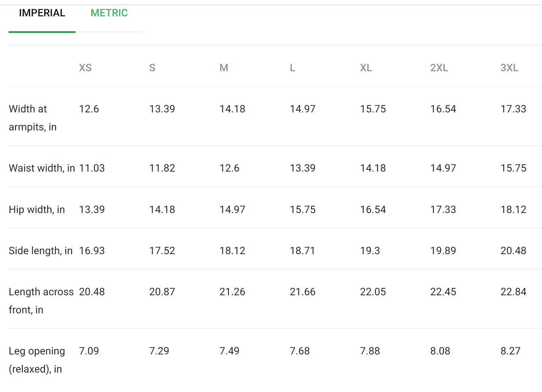Select the Side length row label

pos(41,251)
